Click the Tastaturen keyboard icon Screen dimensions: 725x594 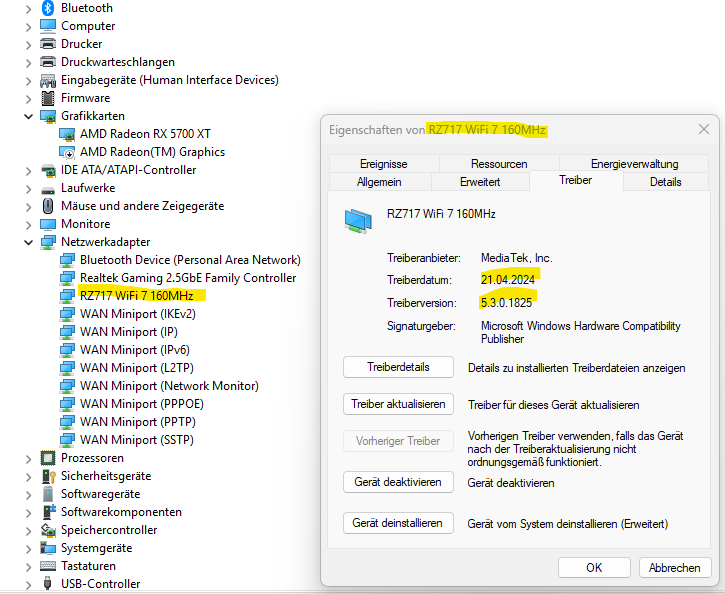tap(48, 566)
